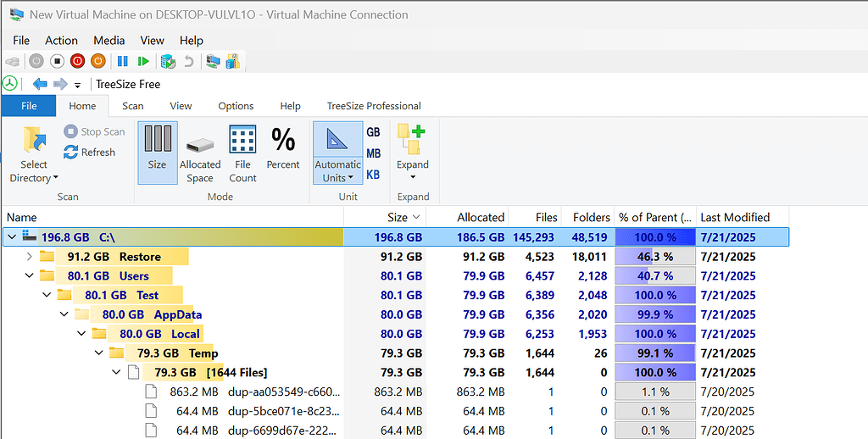Click the Refresh scan button
The width and height of the screenshot is (868, 439).
(90, 153)
